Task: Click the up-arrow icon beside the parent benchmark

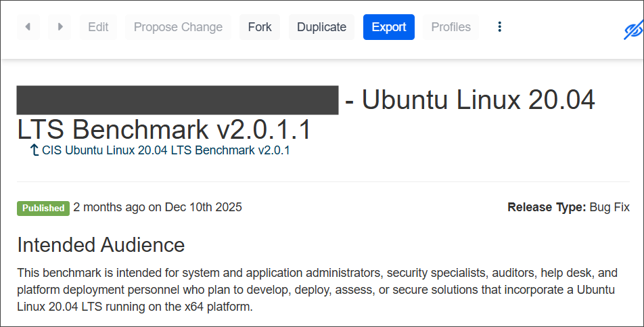Action: pyautogui.click(x=34, y=150)
